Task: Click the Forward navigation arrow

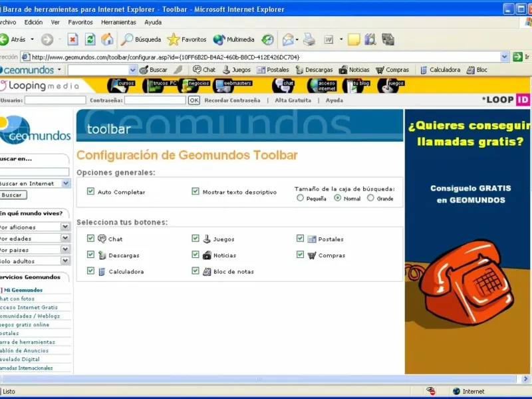Action: [47, 40]
